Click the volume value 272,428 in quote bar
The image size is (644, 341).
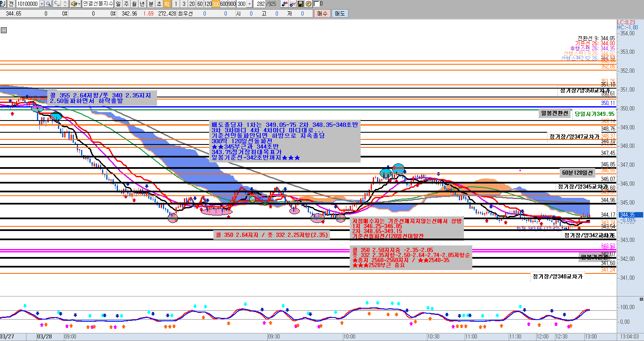point(167,13)
